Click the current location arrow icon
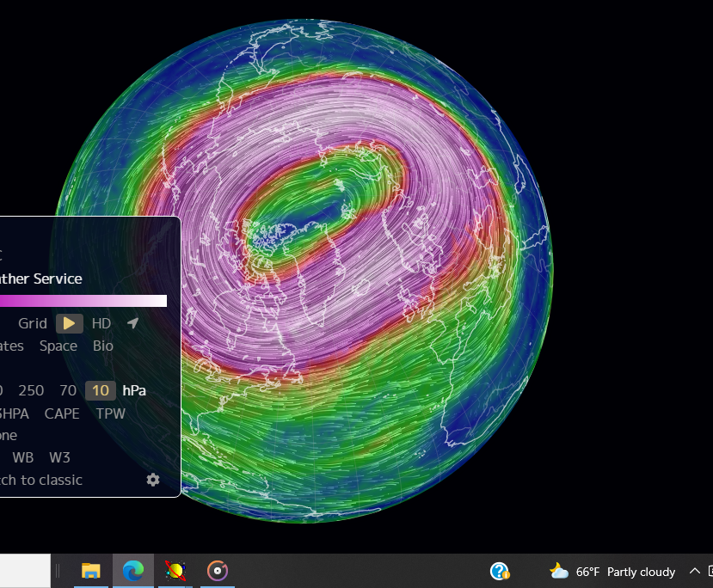This screenshot has width=713, height=588. pos(132,323)
